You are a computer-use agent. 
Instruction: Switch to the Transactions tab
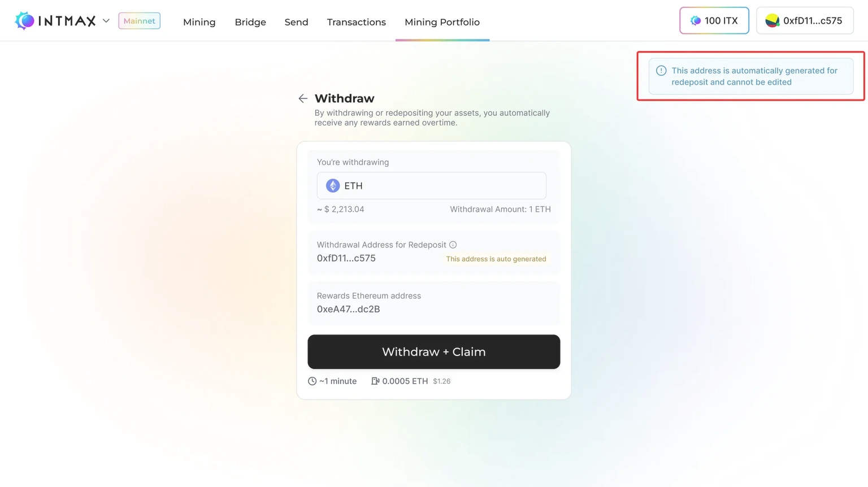click(x=356, y=22)
